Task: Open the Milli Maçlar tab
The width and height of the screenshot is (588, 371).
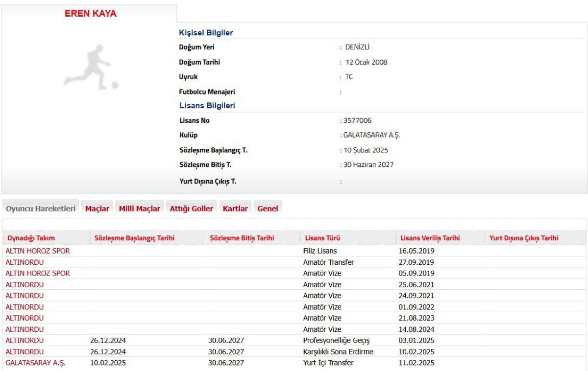Action: [x=140, y=209]
